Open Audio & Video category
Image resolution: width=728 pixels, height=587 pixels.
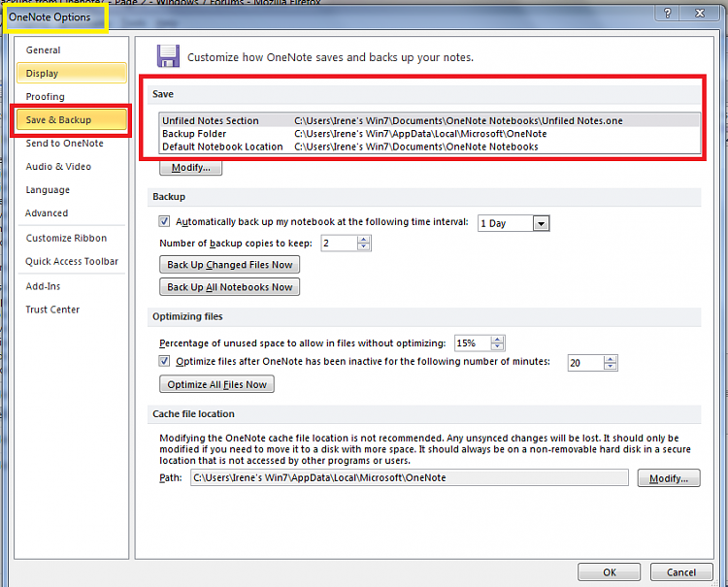(x=71, y=167)
